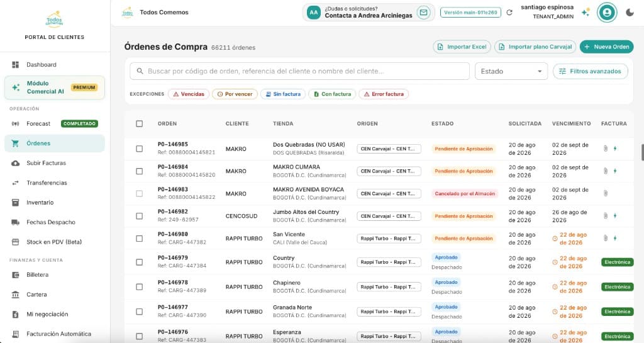The height and width of the screenshot is (343, 644).
Task: Click Electrónica badge for order PO-146979
Action: [617, 262]
